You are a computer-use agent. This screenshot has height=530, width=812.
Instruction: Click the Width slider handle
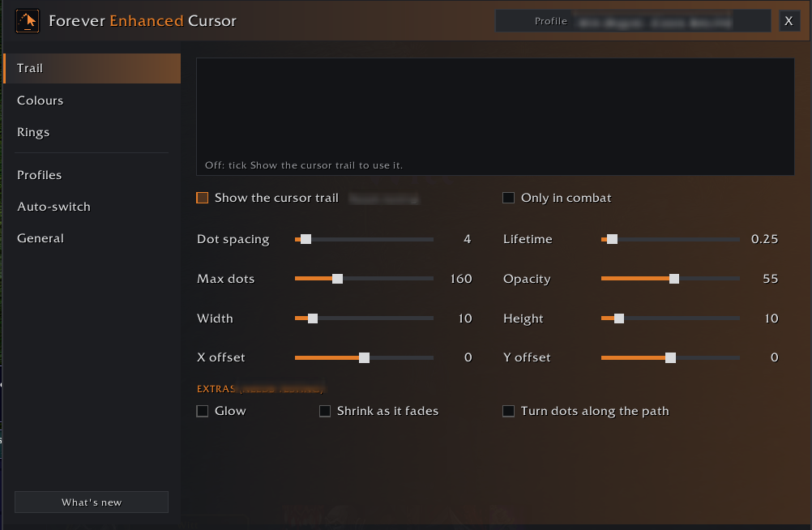click(313, 318)
